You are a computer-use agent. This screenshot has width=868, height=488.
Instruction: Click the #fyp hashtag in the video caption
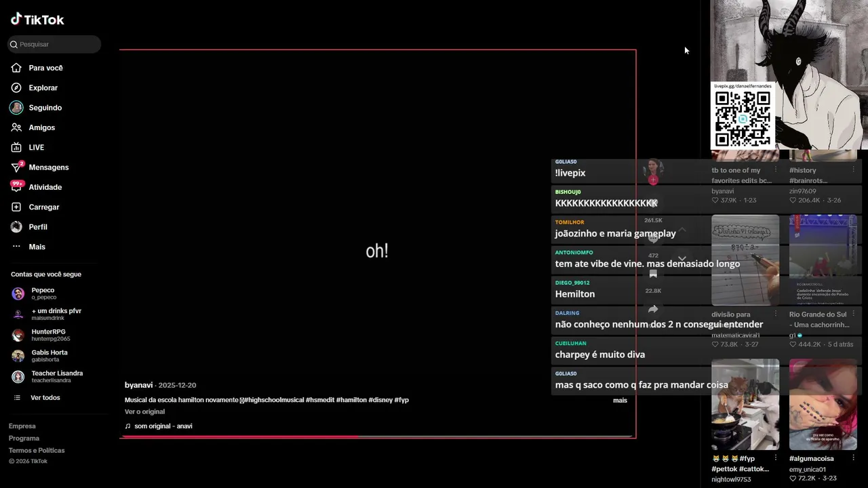click(x=401, y=400)
